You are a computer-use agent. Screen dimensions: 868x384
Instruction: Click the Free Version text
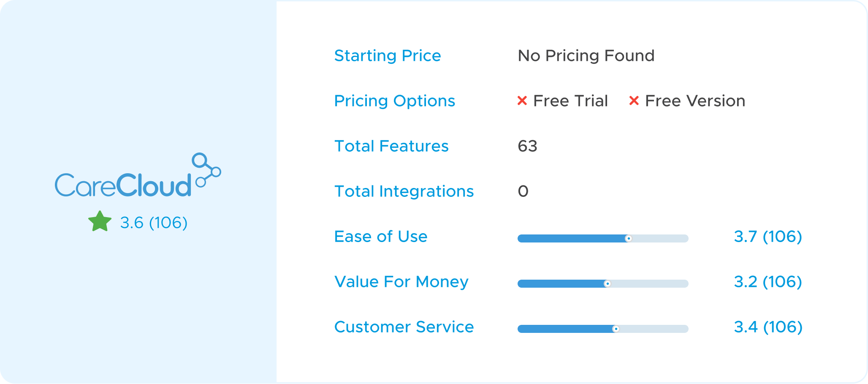(x=695, y=101)
